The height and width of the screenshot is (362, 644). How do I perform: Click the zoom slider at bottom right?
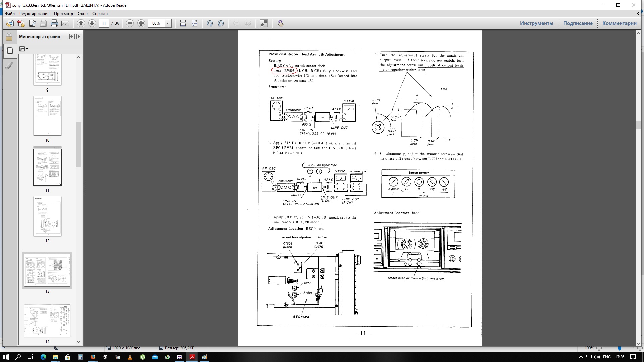(x=619, y=348)
